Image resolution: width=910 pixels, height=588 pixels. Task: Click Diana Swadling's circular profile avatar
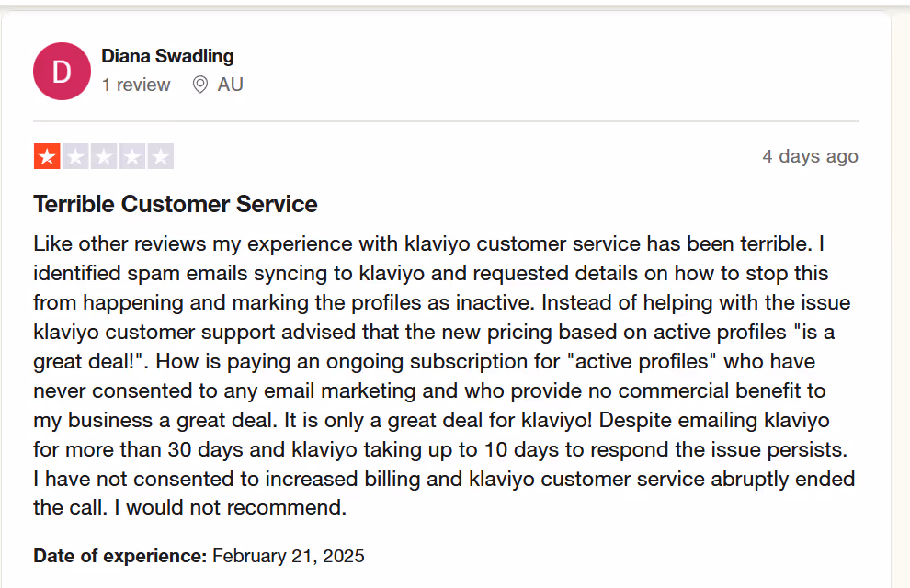[61, 70]
